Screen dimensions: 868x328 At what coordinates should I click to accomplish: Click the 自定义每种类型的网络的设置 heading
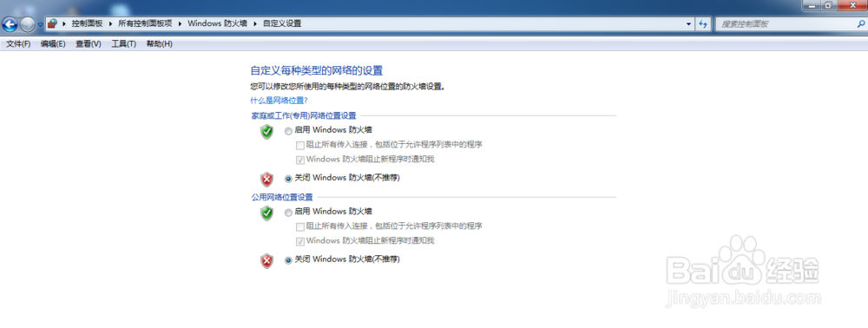(317, 70)
